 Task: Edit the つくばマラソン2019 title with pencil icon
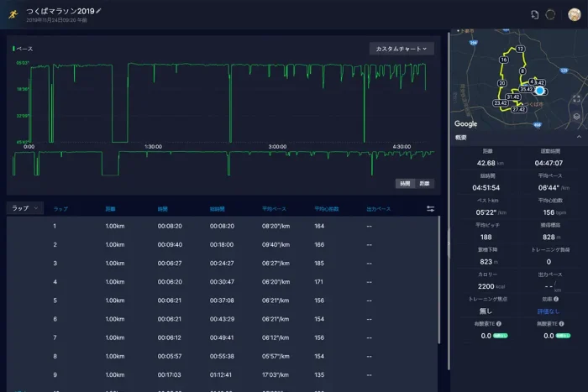[x=98, y=10]
